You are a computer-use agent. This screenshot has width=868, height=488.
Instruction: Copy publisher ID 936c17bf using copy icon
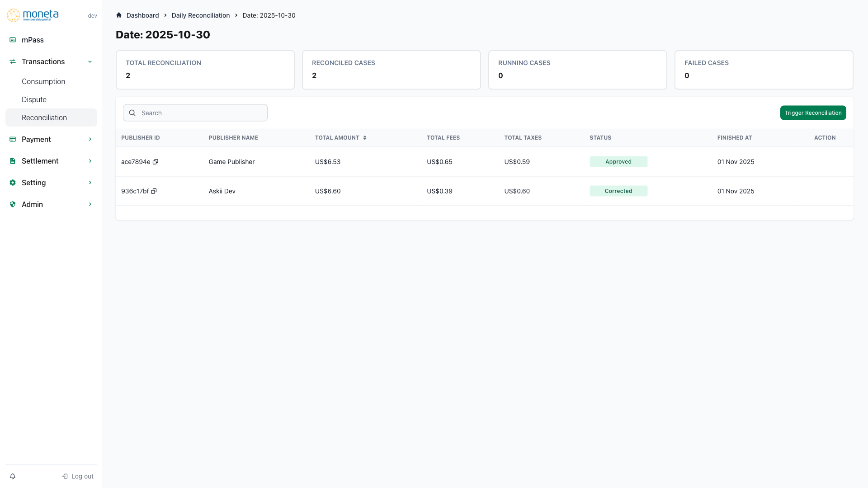154,191
